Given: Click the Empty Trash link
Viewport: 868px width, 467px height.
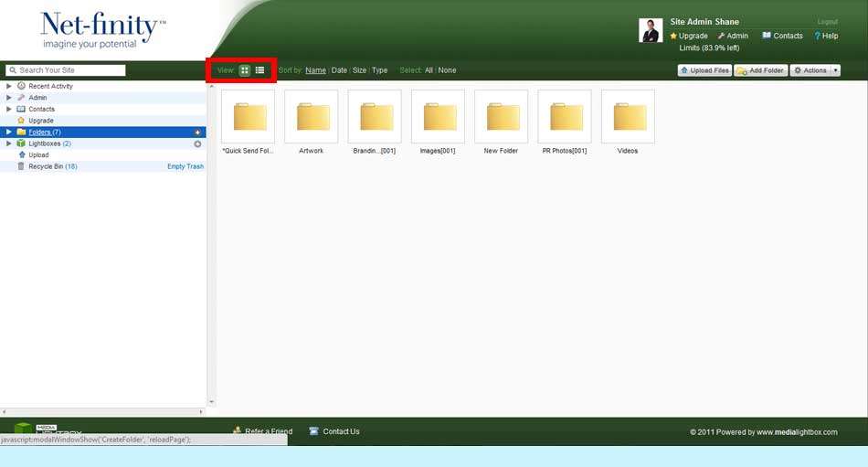Looking at the screenshot, I should (185, 166).
